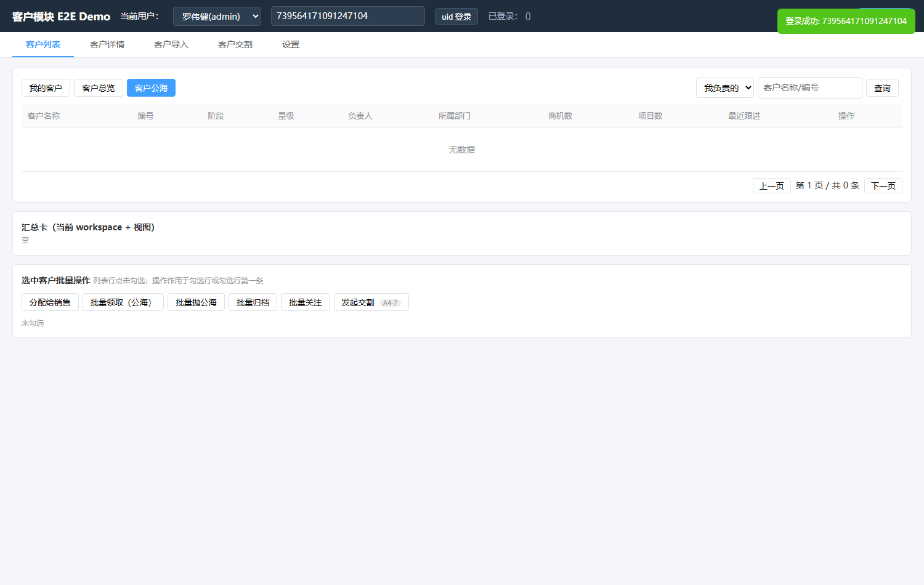The image size is (924, 585).
Task: Open the 客户交割 tab
Action: click(235, 44)
